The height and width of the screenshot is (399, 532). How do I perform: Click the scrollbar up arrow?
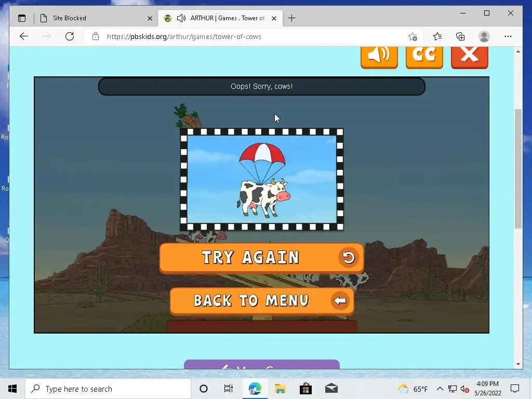pyautogui.click(x=518, y=51)
